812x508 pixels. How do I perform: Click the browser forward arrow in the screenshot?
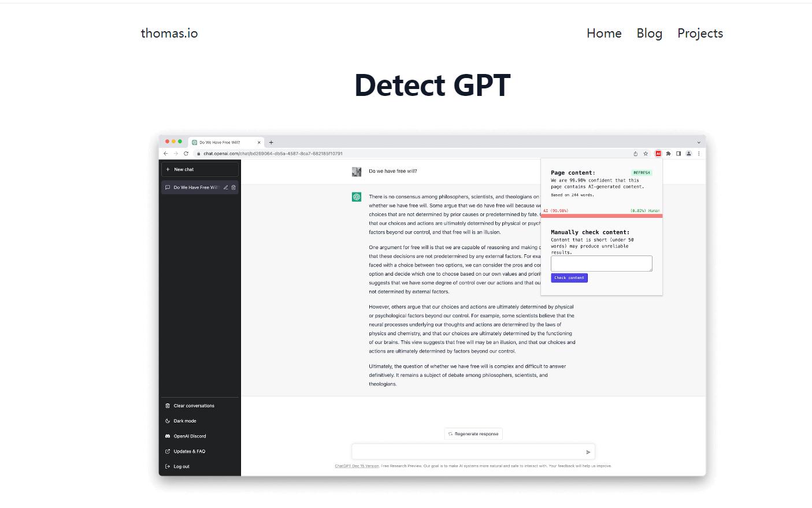pos(176,154)
